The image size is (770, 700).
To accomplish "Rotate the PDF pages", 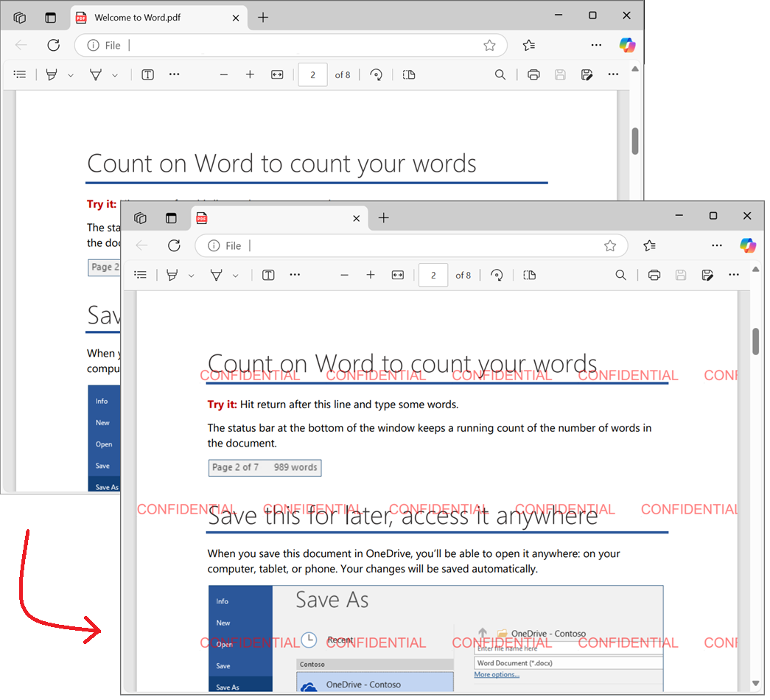I will pyautogui.click(x=497, y=275).
